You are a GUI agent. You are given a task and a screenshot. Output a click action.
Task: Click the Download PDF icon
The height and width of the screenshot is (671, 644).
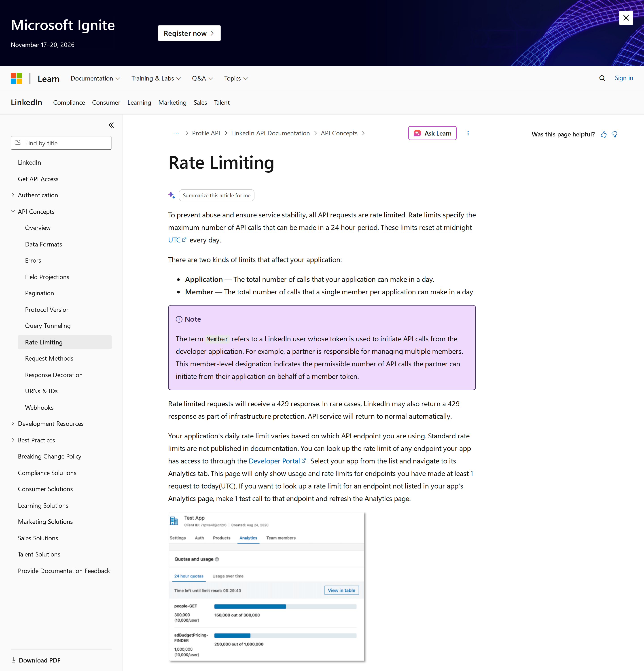pyautogui.click(x=14, y=660)
